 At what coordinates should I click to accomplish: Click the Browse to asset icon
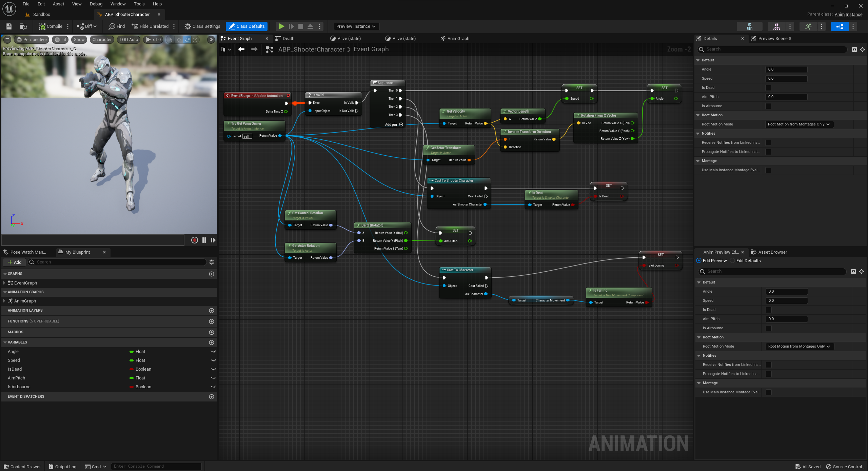[23, 26]
